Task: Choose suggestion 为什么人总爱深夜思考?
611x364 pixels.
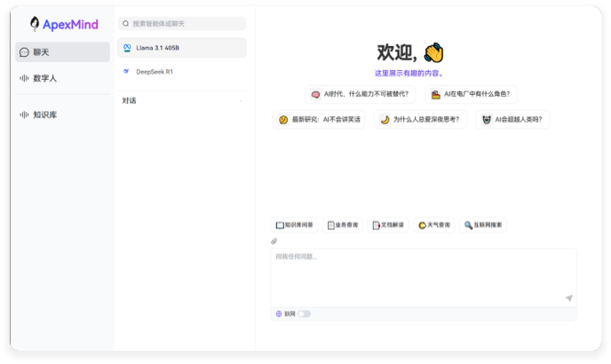Action: 420,120
